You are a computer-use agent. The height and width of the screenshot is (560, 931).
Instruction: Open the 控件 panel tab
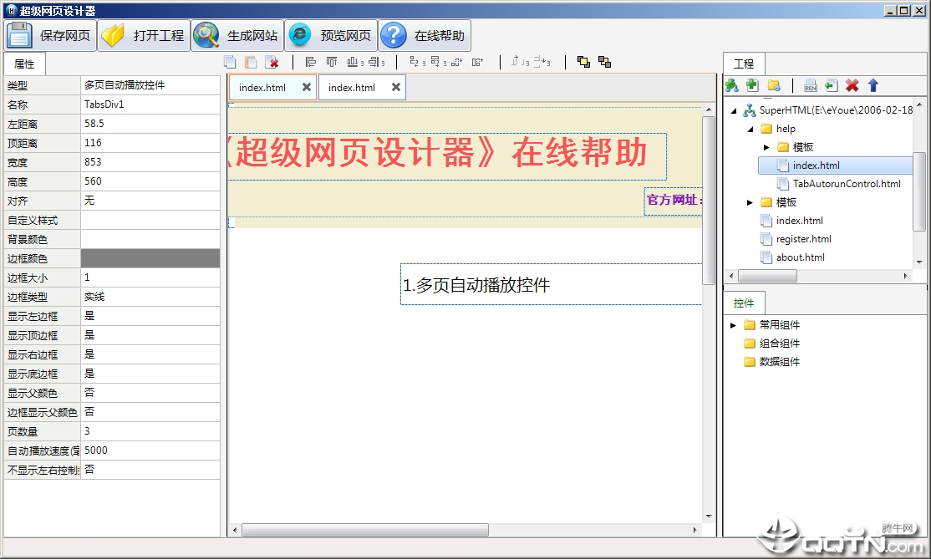click(744, 303)
